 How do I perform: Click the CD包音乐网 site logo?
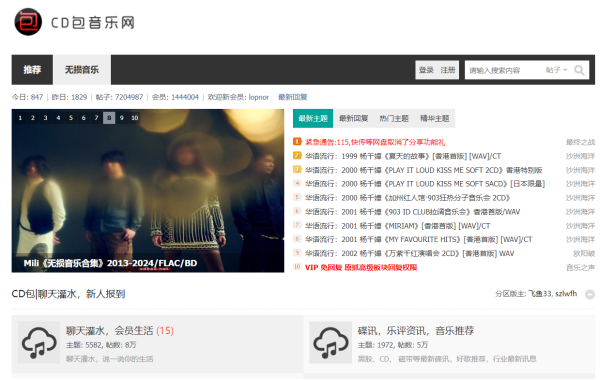74,22
